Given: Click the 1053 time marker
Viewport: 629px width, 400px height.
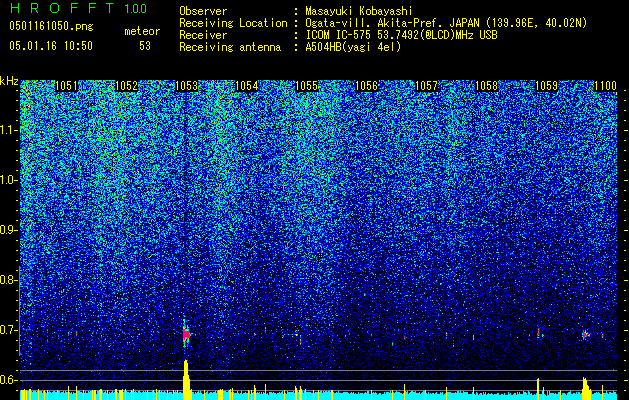Looking at the screenshot, I should coord(187,86).
